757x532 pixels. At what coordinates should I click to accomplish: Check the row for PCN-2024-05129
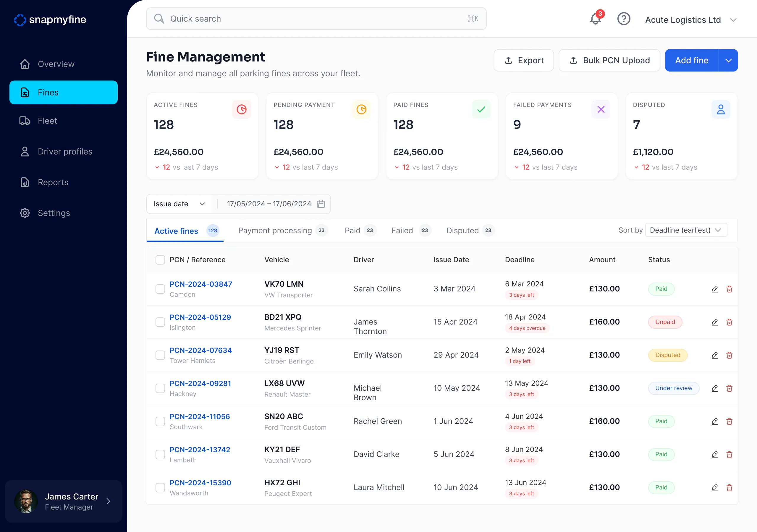click(160, 322)
